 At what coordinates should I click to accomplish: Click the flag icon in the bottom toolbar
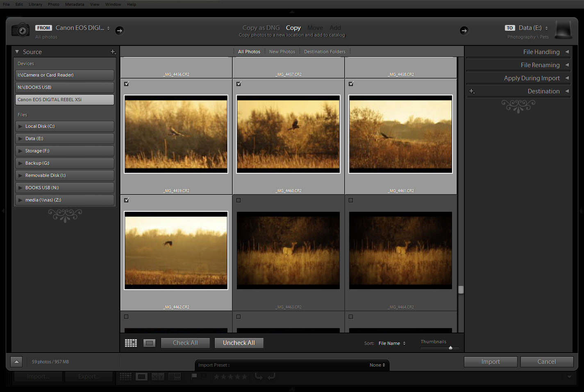click(194, 376)
